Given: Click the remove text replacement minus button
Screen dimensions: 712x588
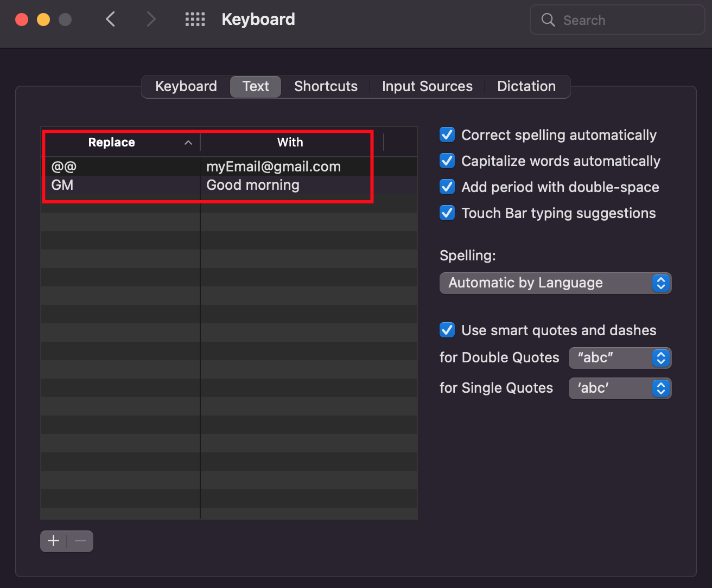Looking at the screenshot, I should pyautogui.click(x=79, y=541).
